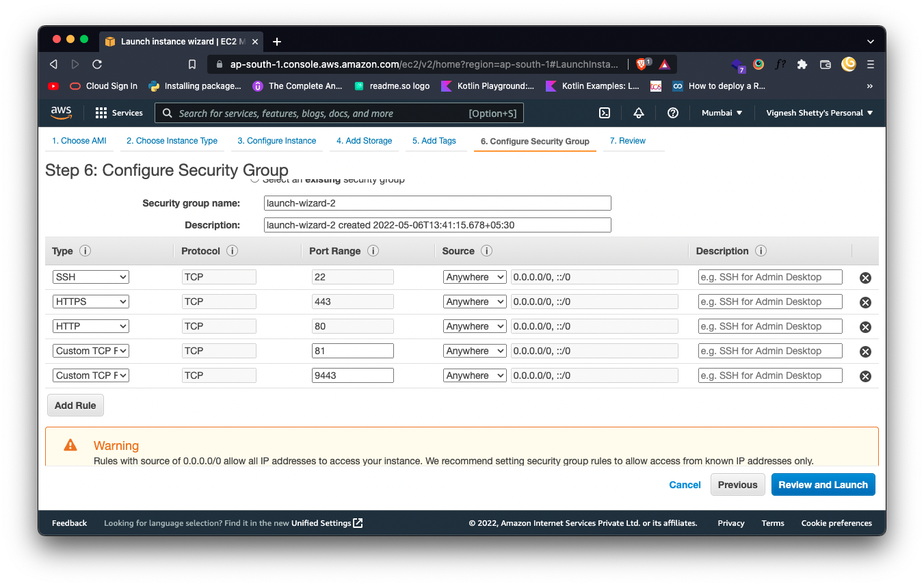Screen dimensions: 924x586
Task: Open Type dropdown for SSH rule
Action: (x=91, y=277)
